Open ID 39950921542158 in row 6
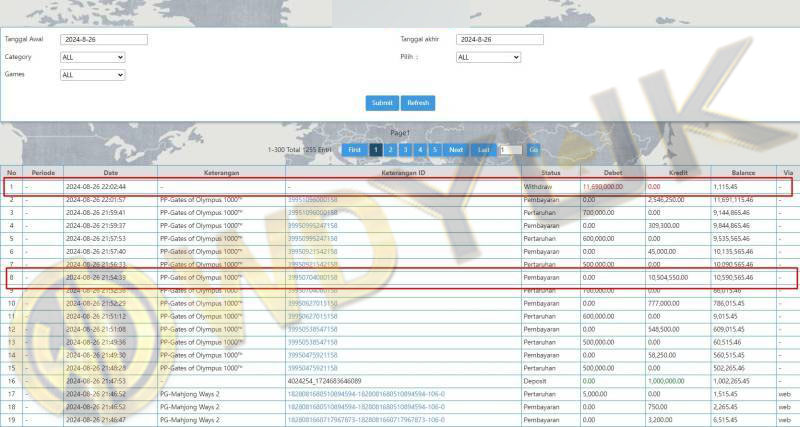The width and height of the screenshot is (800, 427). [312, 252]
